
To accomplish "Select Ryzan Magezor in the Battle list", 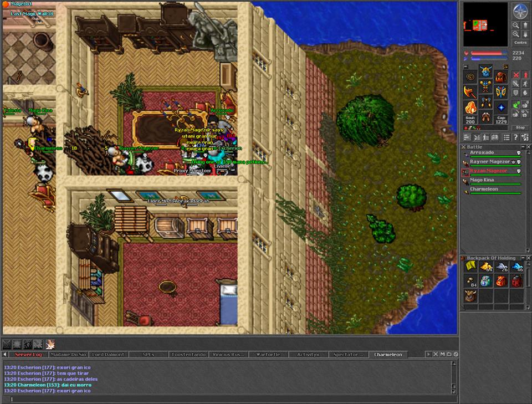I will tap(492, 172).
